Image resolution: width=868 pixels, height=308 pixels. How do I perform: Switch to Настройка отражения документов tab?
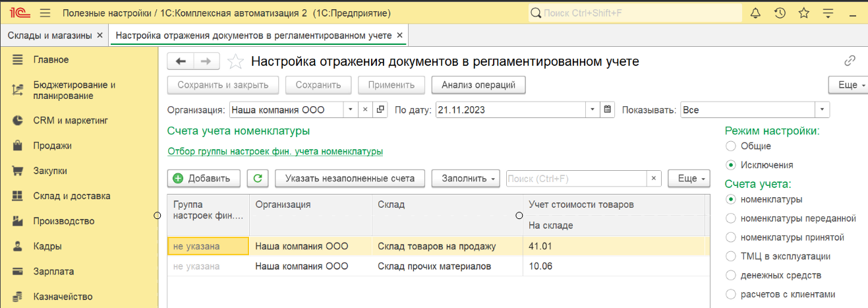[253, 35]
